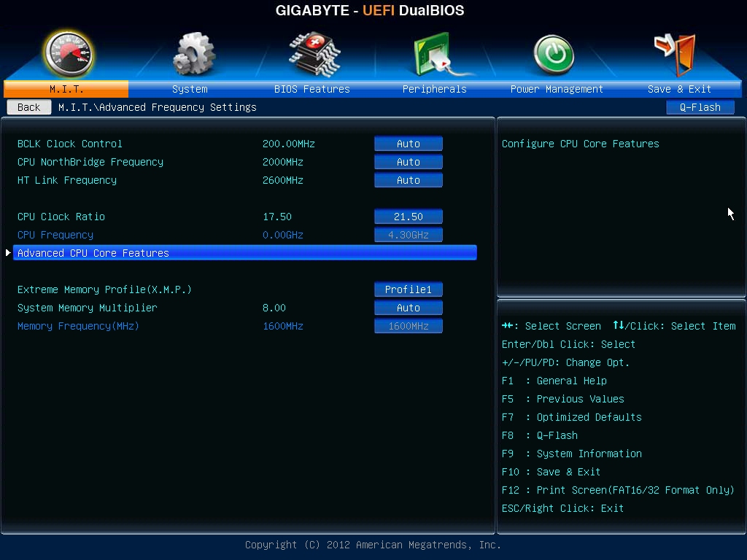Viewport: 747px width, 560px height.
Task: Click the Back button
Action: (29, 107)
